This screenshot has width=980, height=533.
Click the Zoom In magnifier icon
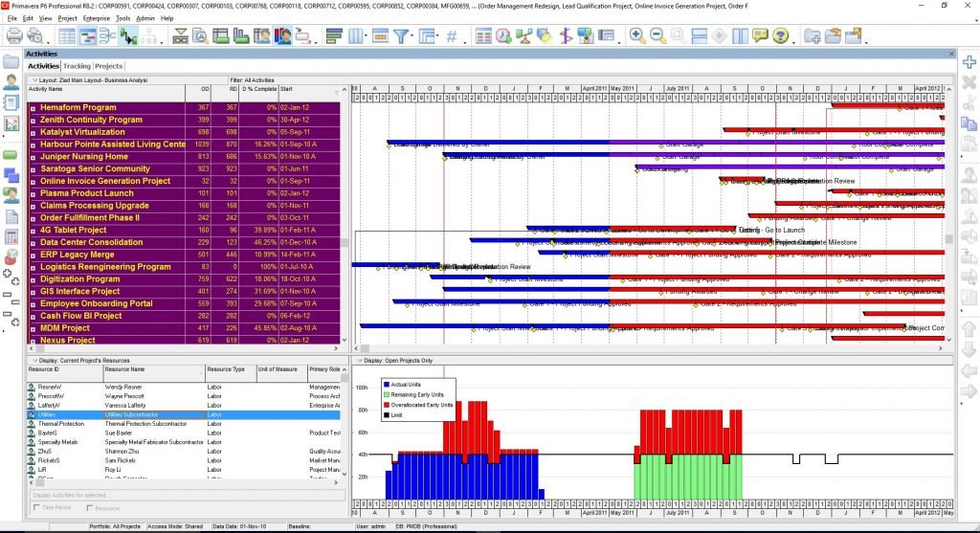pyautogui.click(x=636, y=35)
